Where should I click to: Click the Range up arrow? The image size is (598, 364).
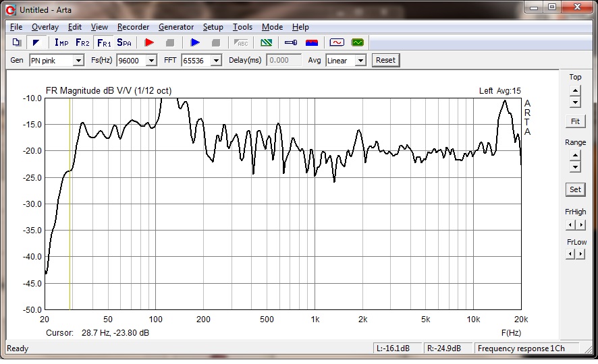point(575,155)
